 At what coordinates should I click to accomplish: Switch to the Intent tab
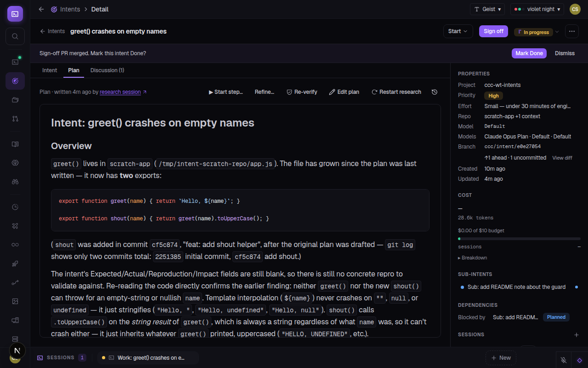pos(50,70)
